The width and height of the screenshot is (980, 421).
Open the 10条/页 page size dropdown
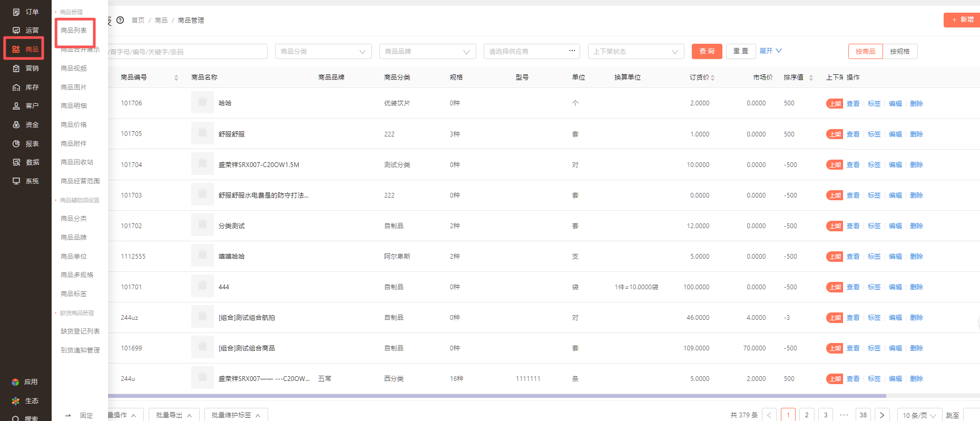(919, 415)
